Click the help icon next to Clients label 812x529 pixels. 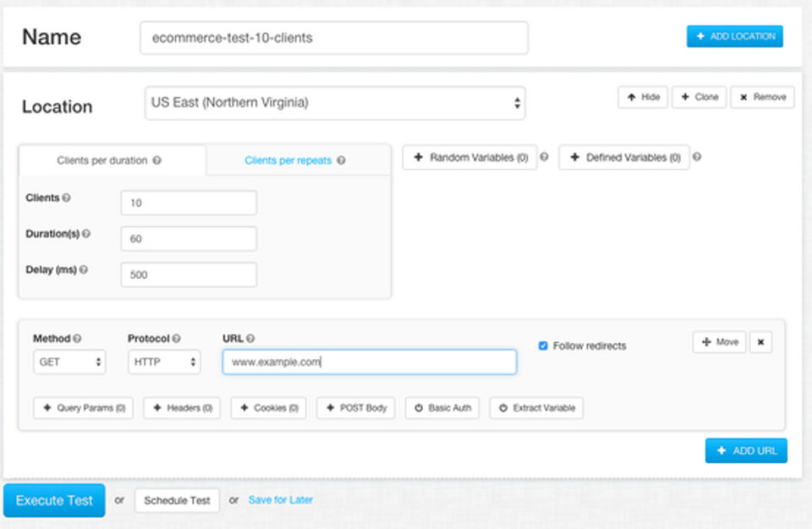tap(67, 199)
